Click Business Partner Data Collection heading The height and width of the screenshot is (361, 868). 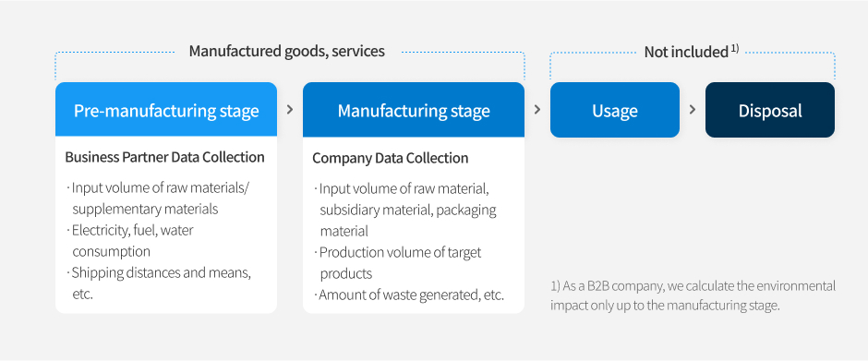(x=165, y=157)
